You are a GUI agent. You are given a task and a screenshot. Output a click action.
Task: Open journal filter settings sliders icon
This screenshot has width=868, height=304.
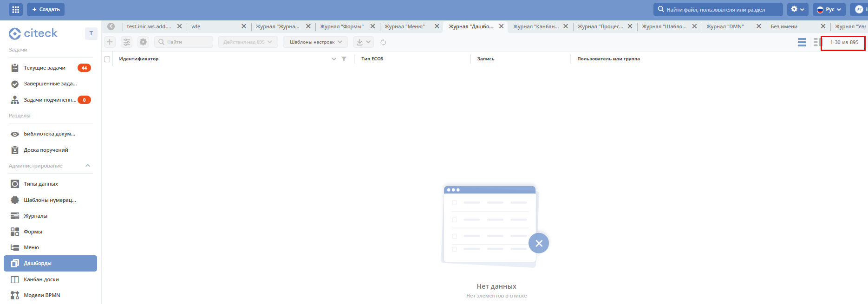coord(126,42)
